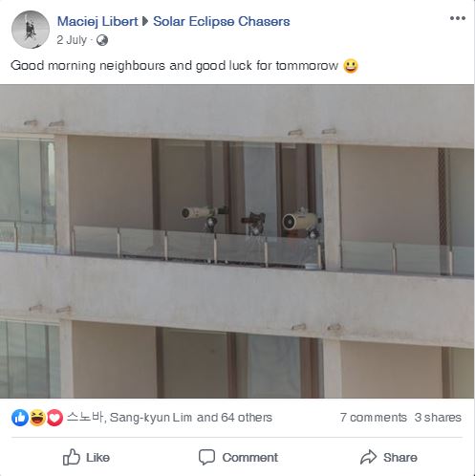Open the Maciej Libert name link
This screenshot has width=475, height=476.
pyautogui.click(x=97, y=21)
